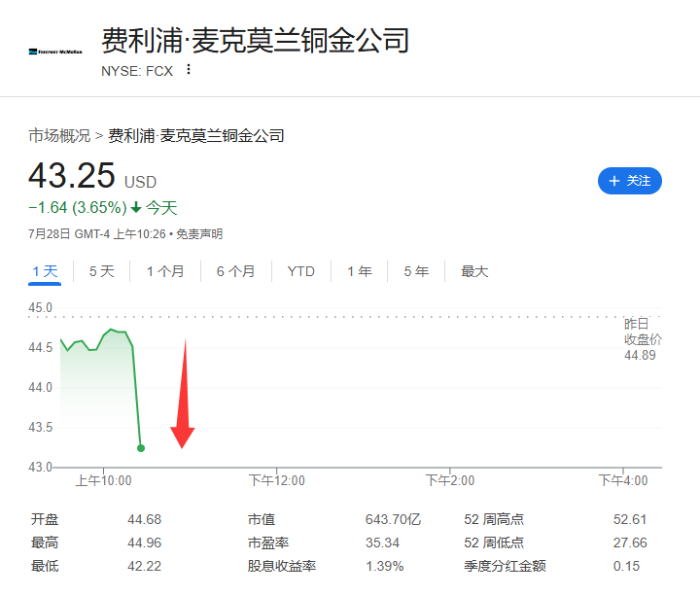This screenshot has height=595, width=700.
Task: Click the 季度分红金额 value 0.15
Action: (626, 566)
